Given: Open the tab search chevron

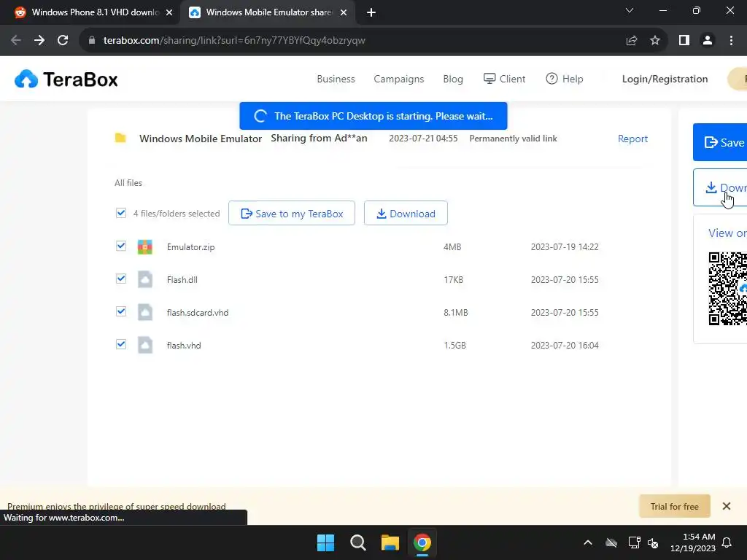Looking at the screenshot, I should pyautogui.click(x=630, y=10).
